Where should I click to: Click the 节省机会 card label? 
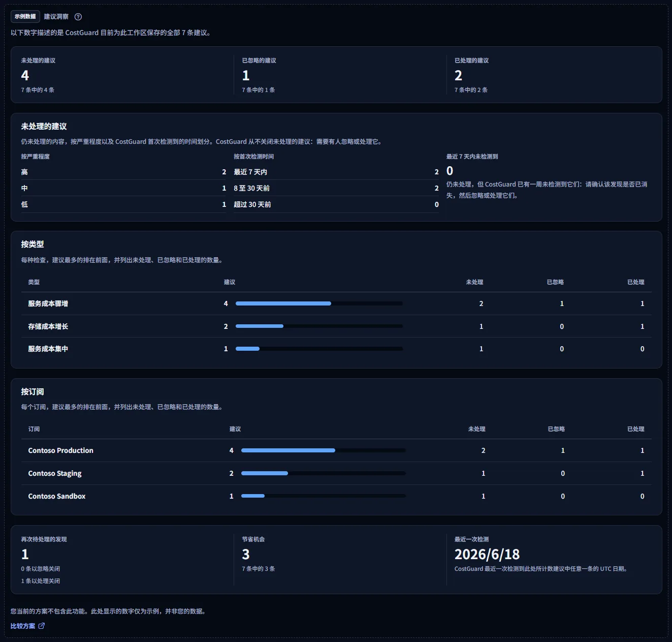(x=253, y=539)
